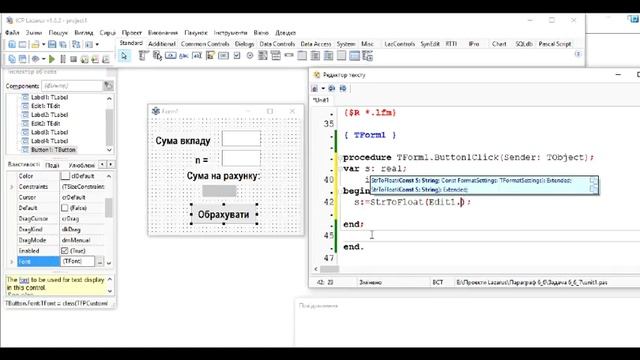Click the Components filter input field
The height and width of the screenshot is (360, 640).
coord(72,86)
